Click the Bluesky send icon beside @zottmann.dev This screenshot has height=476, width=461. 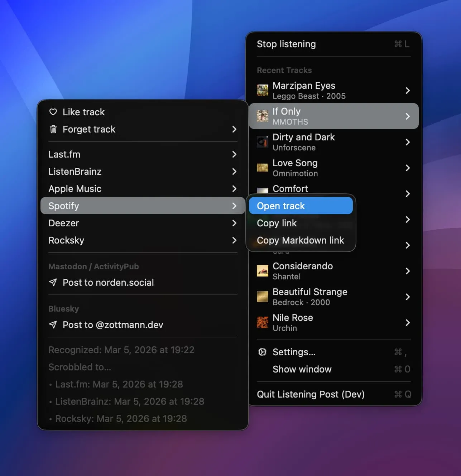coord(53,325)
